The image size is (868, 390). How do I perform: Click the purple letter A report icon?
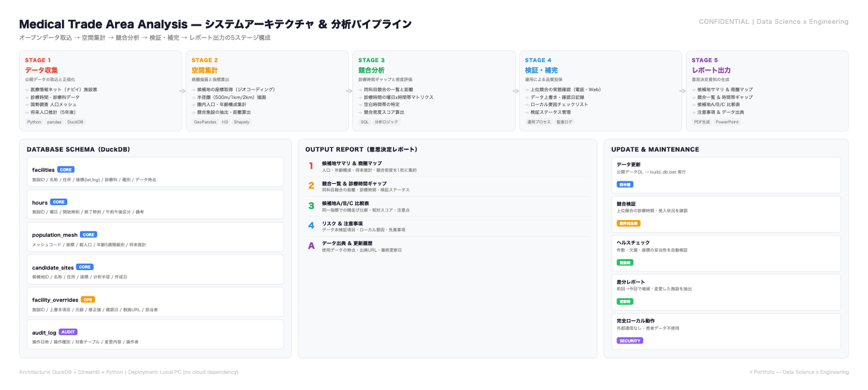(x=311, y=246)
